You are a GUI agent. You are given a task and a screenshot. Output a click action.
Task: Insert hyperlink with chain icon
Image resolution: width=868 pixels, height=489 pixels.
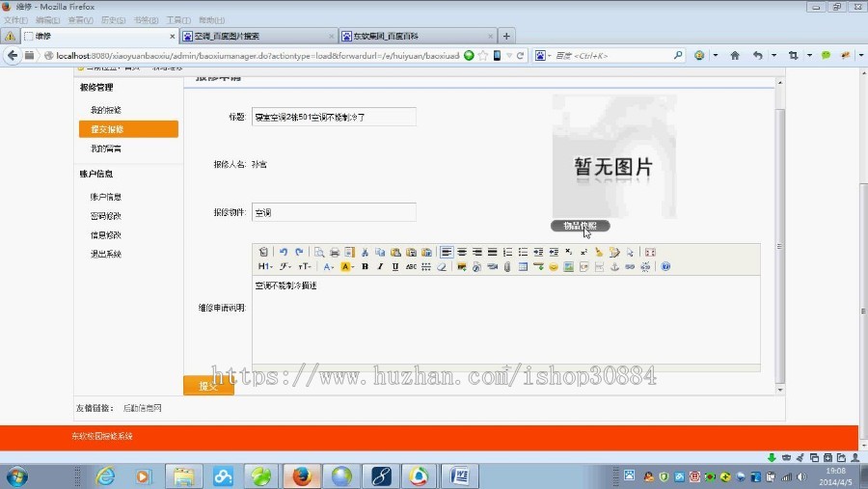(630, 267)
